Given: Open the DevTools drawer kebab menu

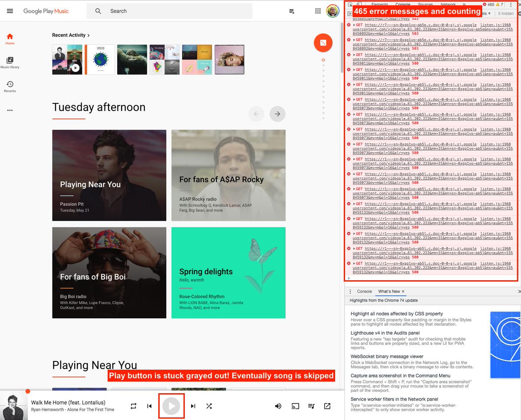Looking at the screenshot, I should pos(350,291).
